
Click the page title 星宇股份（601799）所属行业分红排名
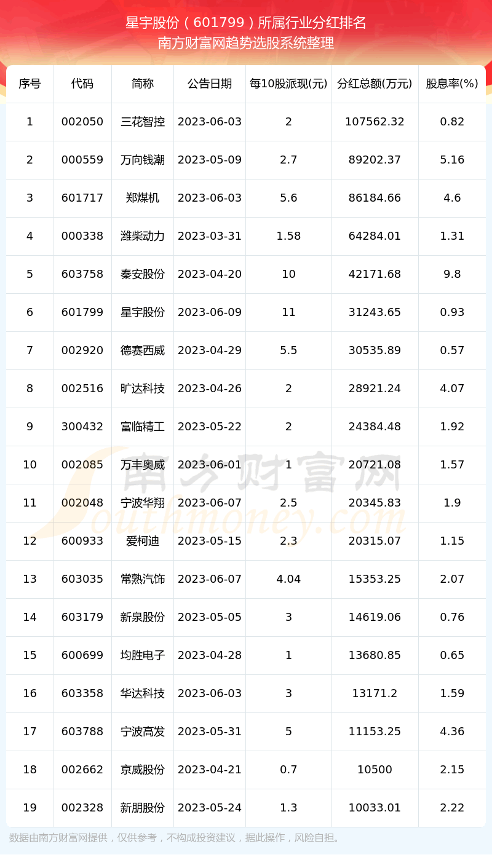click(246, 23)
